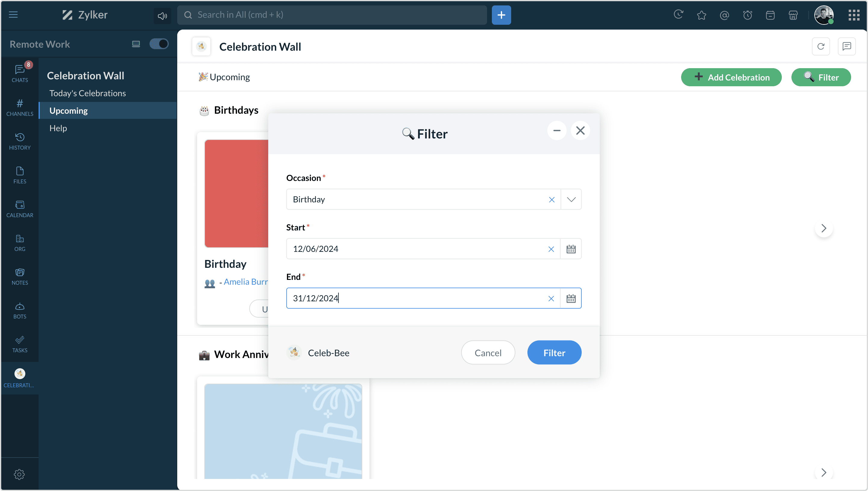The height and width of the screenshot is (491, 868).
Task: Mute sounds with the speaker toggle
Action: pyautogui.click(x=162, y=15)
